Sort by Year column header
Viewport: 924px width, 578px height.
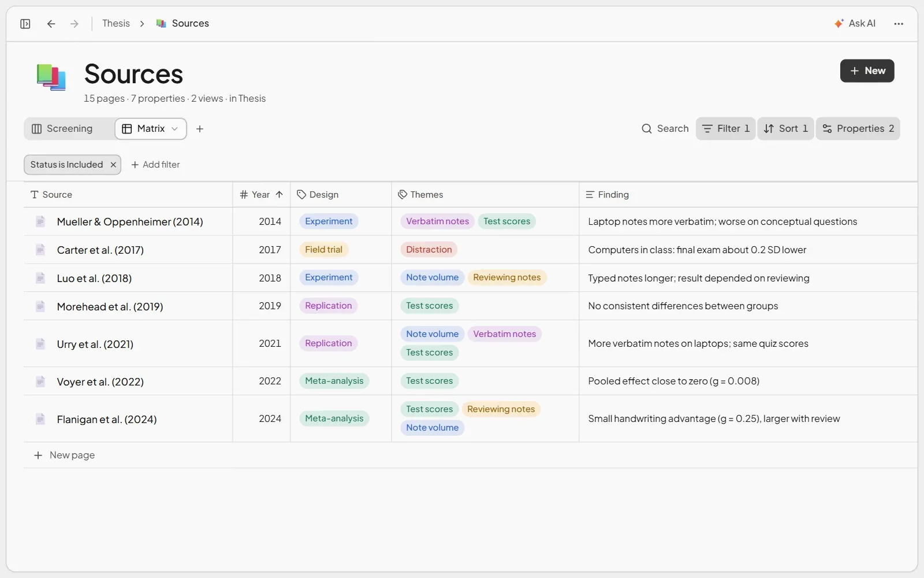click(x=261, y=195)
